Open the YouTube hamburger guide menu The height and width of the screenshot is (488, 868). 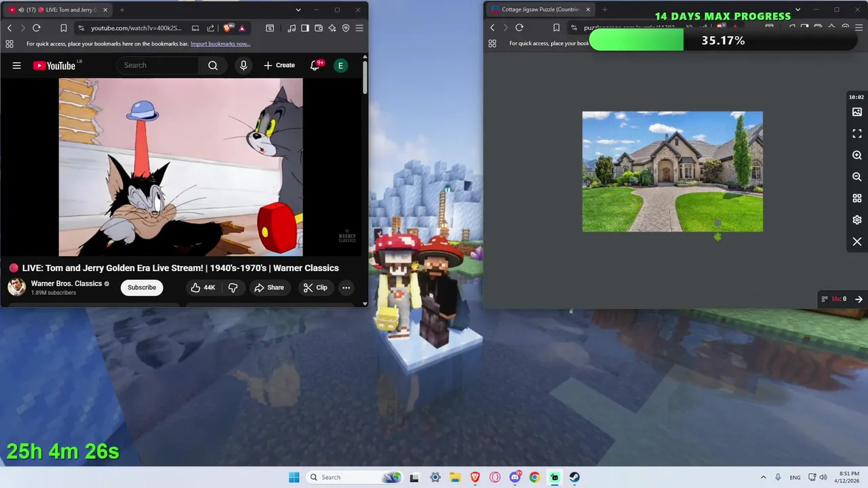click(17, 66)
